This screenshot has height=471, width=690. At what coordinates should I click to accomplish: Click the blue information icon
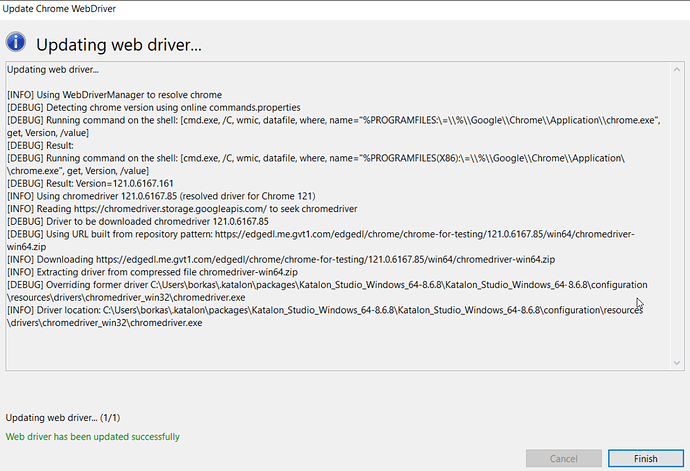(x=15, y=43)
